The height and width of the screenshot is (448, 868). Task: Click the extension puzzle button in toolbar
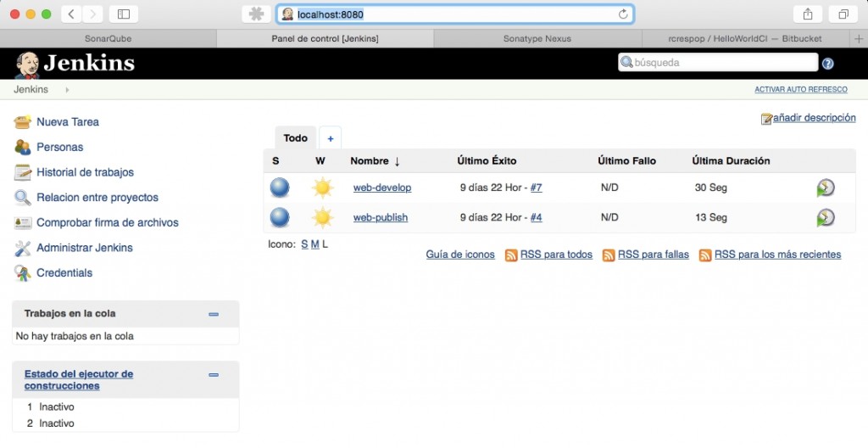[x=256, y=14]
